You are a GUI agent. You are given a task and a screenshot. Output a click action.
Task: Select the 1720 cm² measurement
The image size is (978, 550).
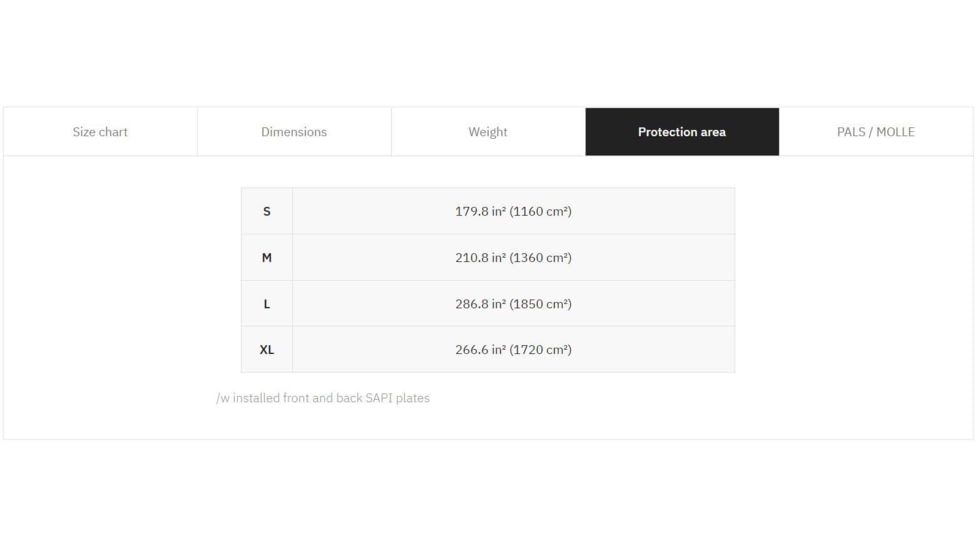click(x=541, y=350)
